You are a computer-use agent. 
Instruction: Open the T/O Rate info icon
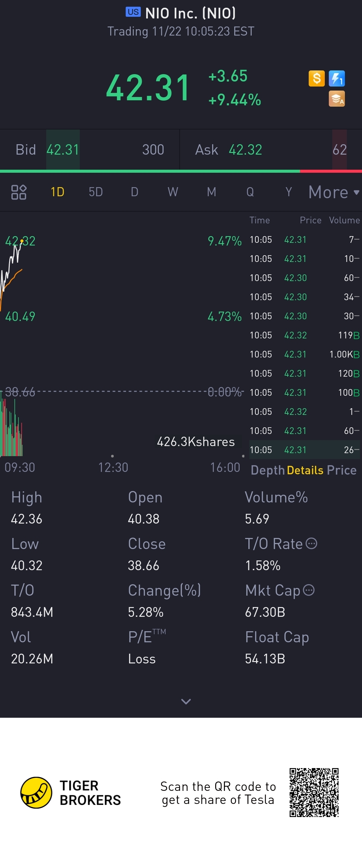311,544
